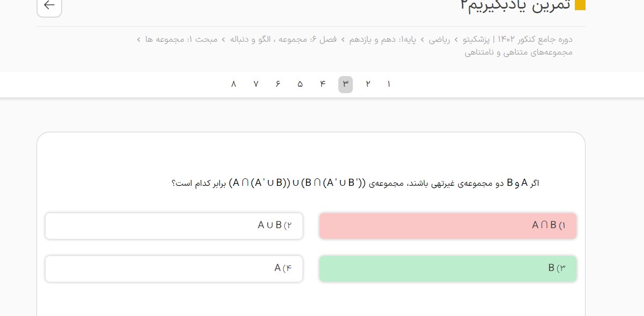Switch to question ۵ in pagination
Image resolution: width=644 pixels, height=316 pixels.
pos(300,84)
